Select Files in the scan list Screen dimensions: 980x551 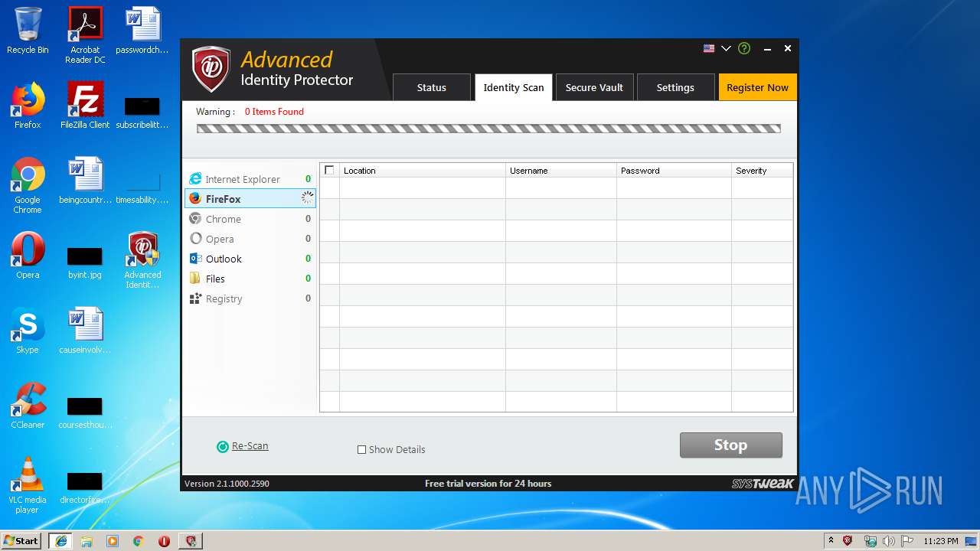(x=250, y=279)
